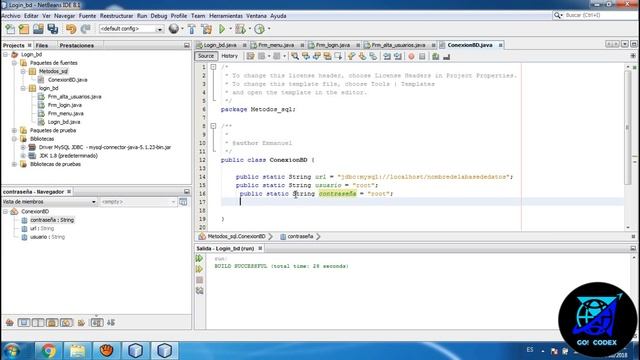Open the Fuente menu
The width and height of the screenshot is (640, 360).
87,16
